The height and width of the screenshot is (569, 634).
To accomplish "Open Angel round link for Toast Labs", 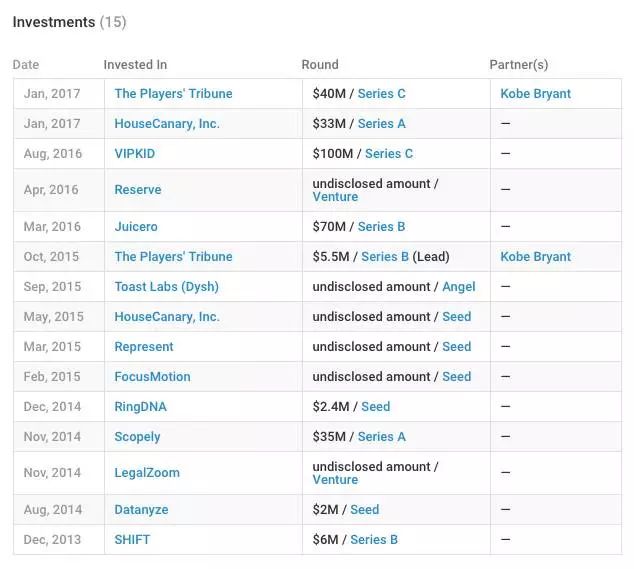I will (459, 287).
